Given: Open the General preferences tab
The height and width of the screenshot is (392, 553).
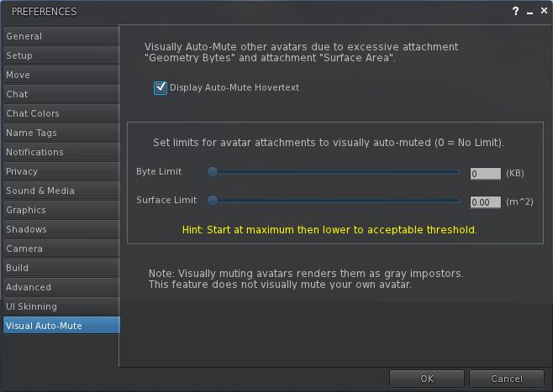Looking at the screenshot, I should coord(61,36).
